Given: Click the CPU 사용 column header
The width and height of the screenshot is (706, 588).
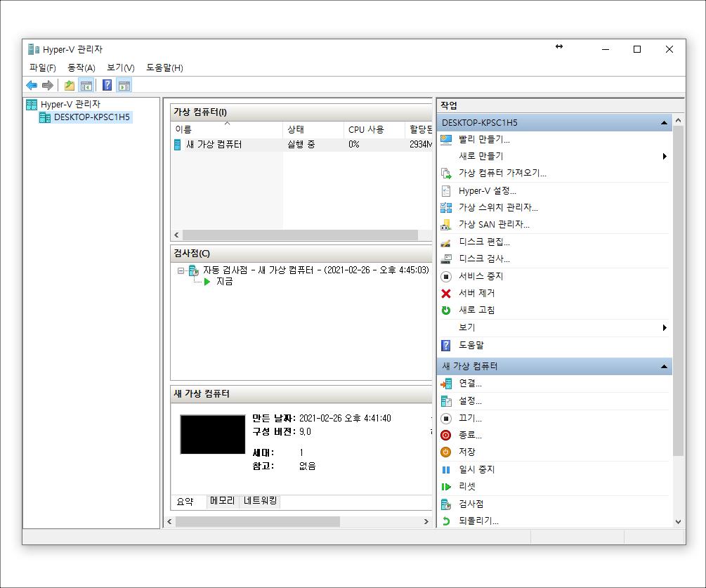Looking at the screenshot, I should [x=374, y=129].
